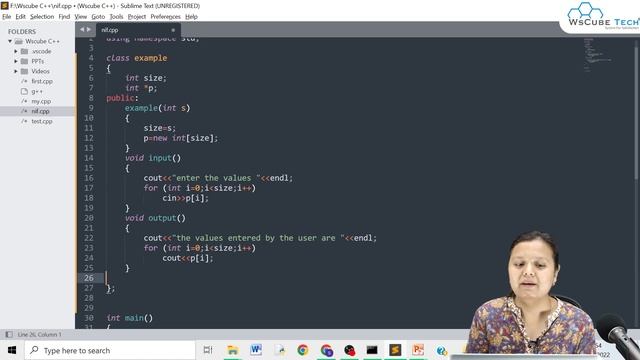Click the 'p=new int[size];' statement

point(180,138)
